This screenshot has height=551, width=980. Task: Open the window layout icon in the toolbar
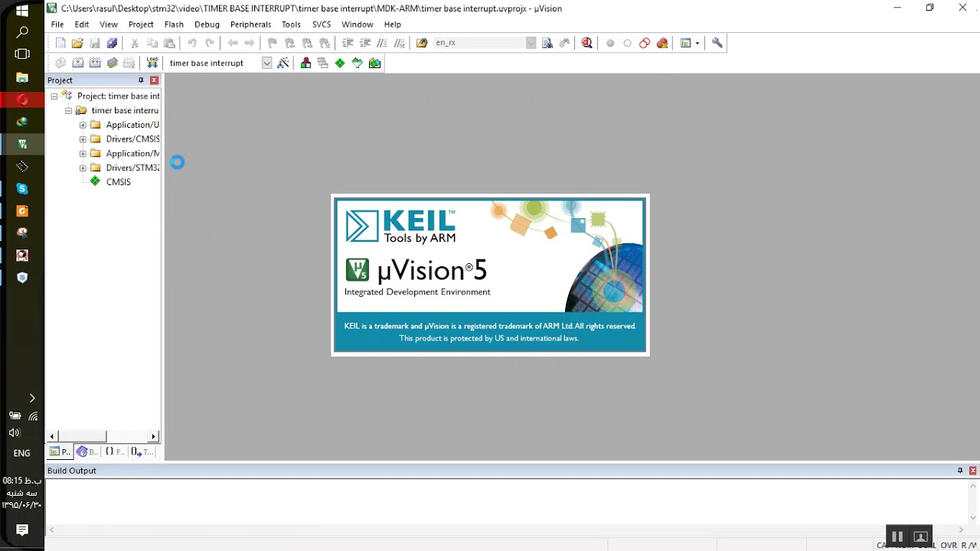[686, 44]
